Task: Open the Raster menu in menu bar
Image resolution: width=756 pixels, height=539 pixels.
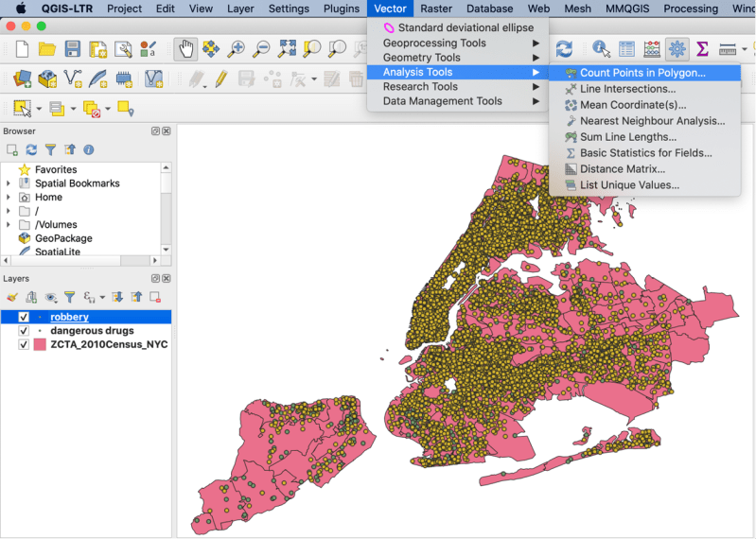Action: [436, 9]
